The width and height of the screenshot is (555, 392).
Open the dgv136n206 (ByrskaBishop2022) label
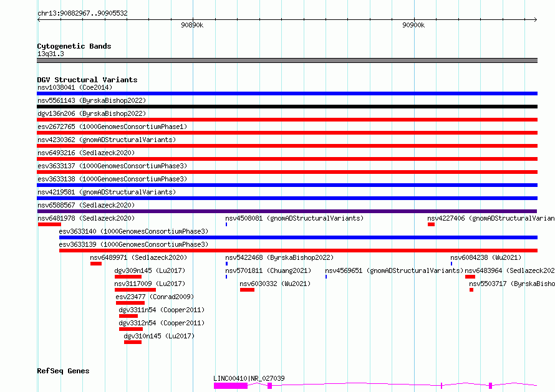pos(92,113)
